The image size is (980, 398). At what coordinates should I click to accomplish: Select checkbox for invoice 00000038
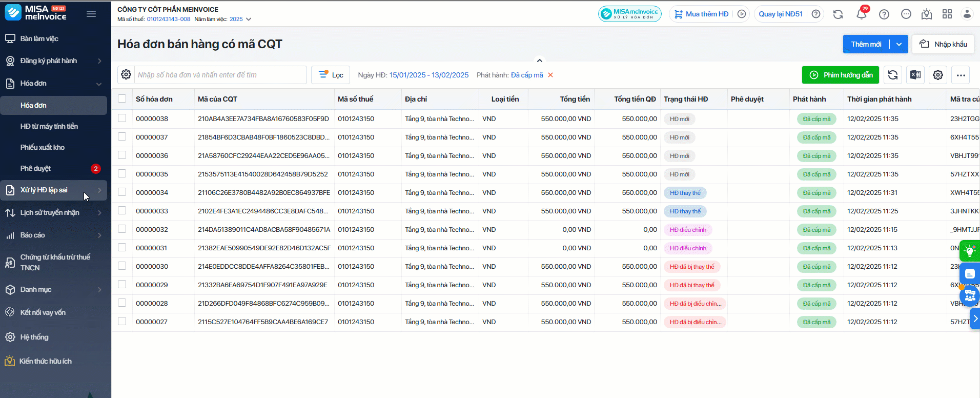(122, 118)
